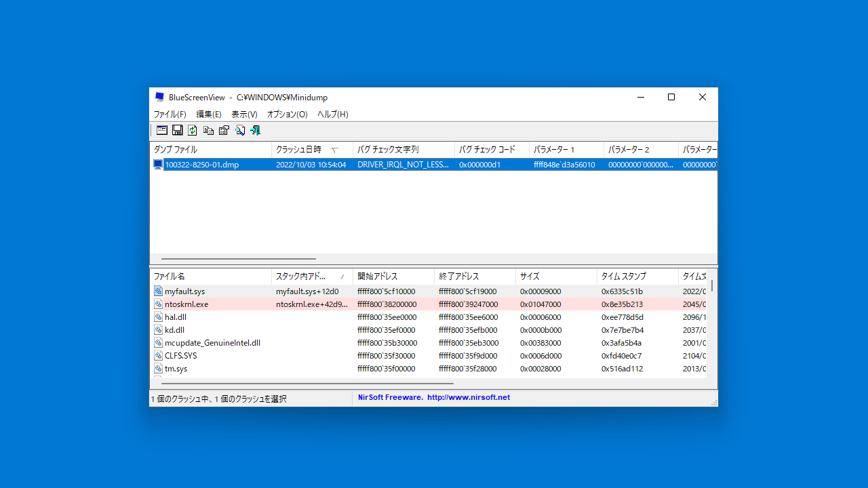Image resolution: width=868 pixels, height=488 pixels.
Task: Click the file icon next to tm.sys
Action: tap(158, 369)
